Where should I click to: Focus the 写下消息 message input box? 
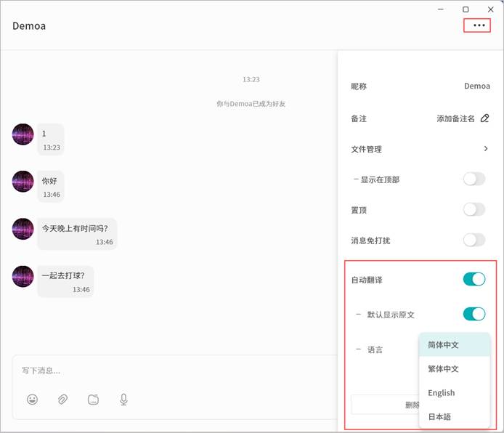[174, 371]
